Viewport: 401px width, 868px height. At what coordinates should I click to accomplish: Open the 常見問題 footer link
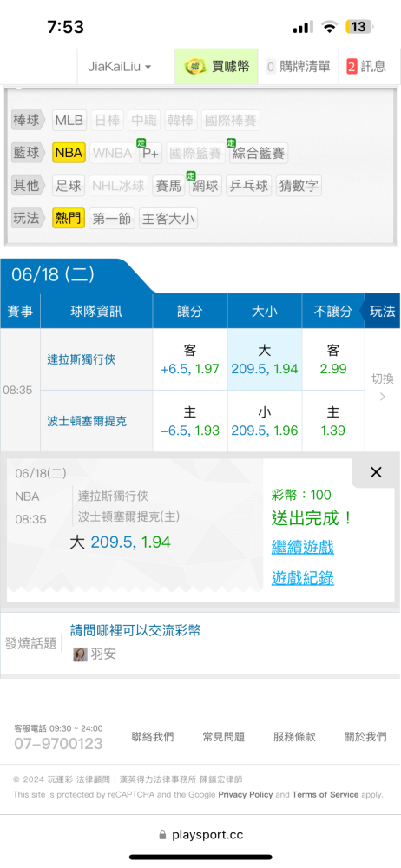coord(224,737)
